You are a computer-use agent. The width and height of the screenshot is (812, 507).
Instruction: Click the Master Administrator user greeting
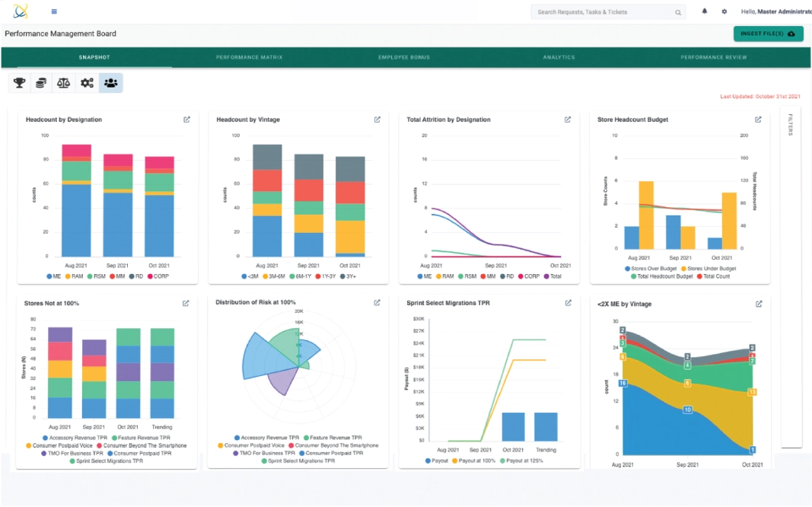775,11
